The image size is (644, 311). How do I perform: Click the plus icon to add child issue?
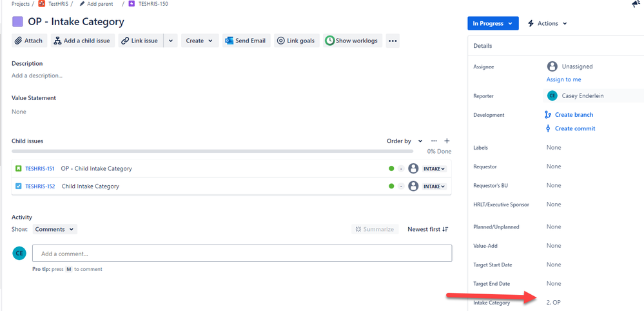click(x=447, y=141)
